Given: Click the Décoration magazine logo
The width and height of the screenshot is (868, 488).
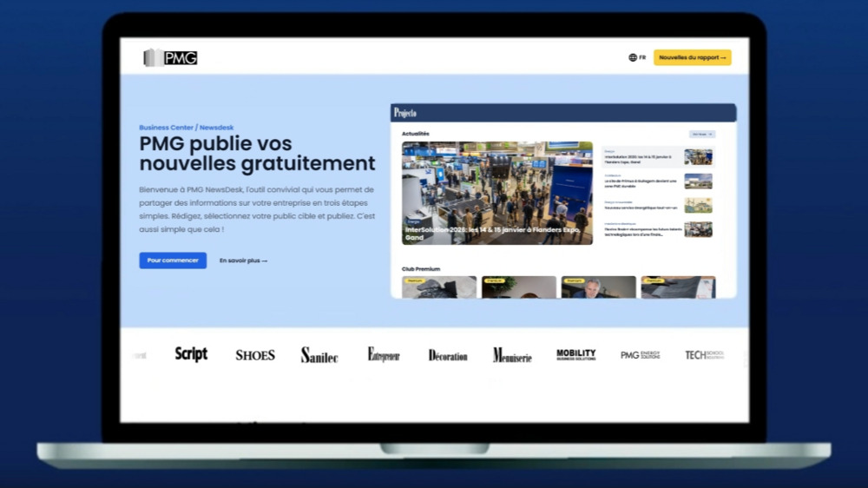Looking at the screenshot, I should [x=448, y=355].
